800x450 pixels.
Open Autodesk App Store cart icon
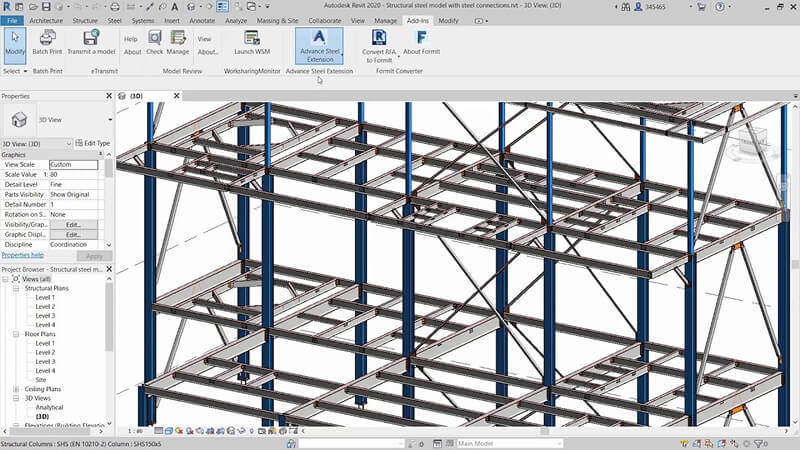[702, 7]
